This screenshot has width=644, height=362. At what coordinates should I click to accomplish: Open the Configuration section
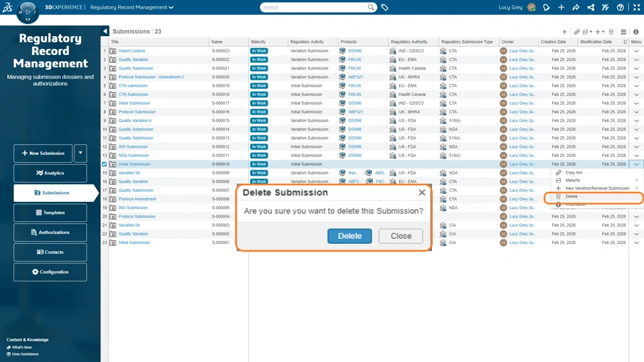pyautogui.click(x=50, y=271)
